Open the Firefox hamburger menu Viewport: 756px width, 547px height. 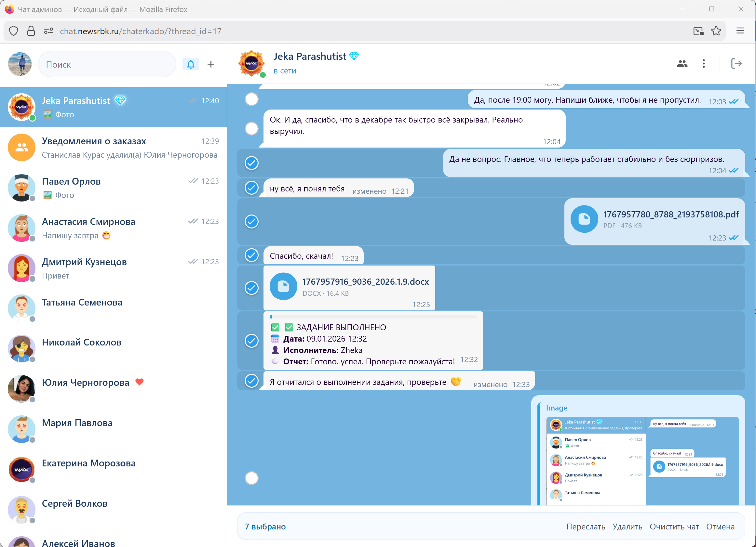(740, 31)
